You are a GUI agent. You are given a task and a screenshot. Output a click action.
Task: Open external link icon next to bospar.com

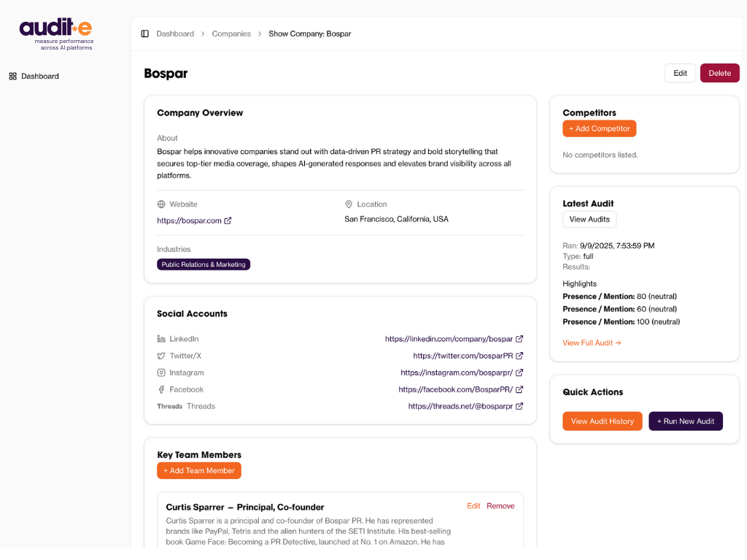tap(228, 220)
